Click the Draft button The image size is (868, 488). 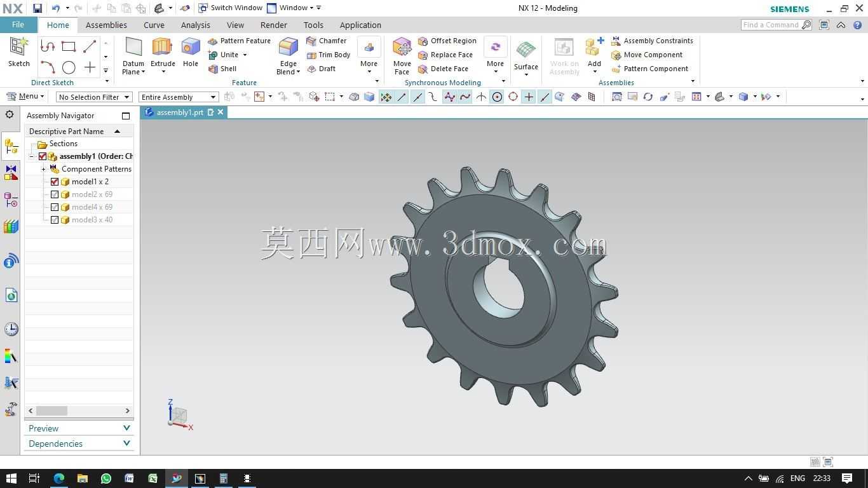(x=321, y=69)
